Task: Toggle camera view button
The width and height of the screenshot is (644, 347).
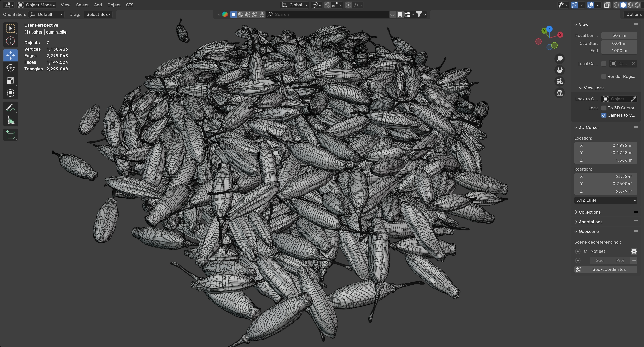Action: click(x=559, y=81)
